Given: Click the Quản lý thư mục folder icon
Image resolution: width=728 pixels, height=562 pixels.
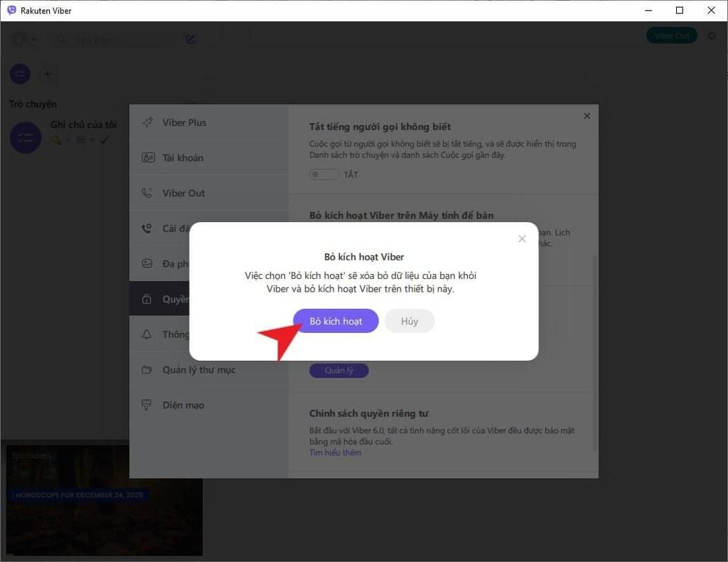Looking at the screenshot, I should coord(147,370).
